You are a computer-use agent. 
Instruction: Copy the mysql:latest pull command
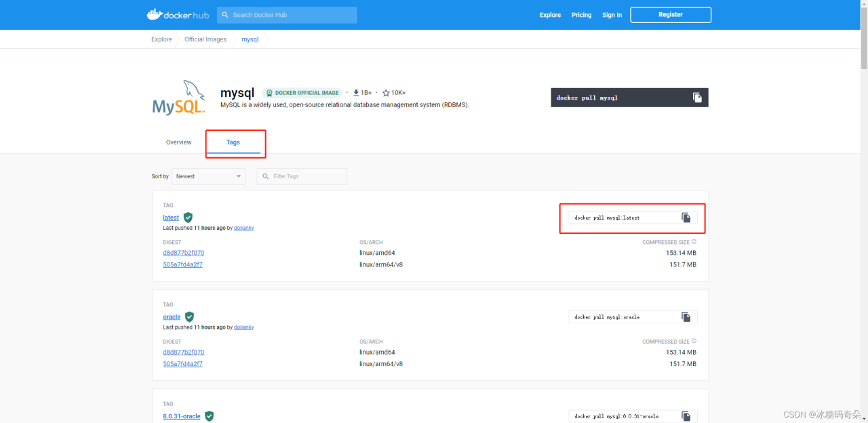coord(686,218)
